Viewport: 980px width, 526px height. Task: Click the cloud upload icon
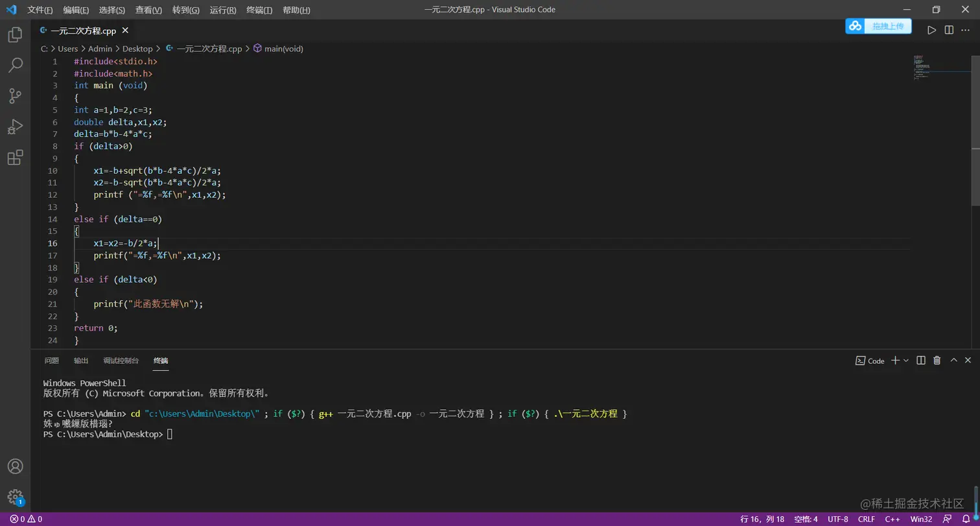coord(856,26)
